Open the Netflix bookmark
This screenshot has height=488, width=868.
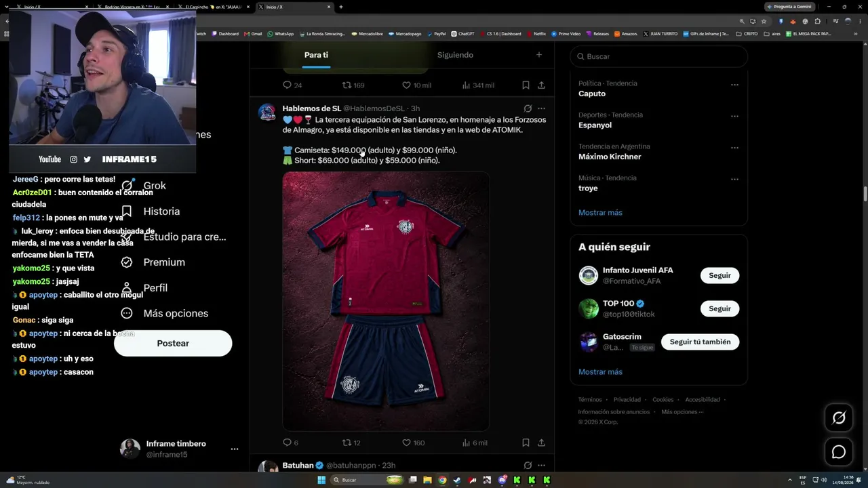(x=536, y=34)
